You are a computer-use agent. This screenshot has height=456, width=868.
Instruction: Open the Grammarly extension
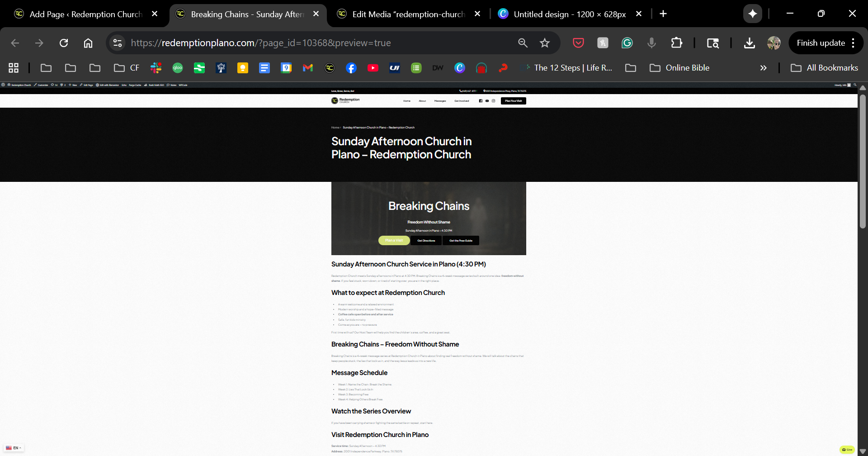[627, 43]
